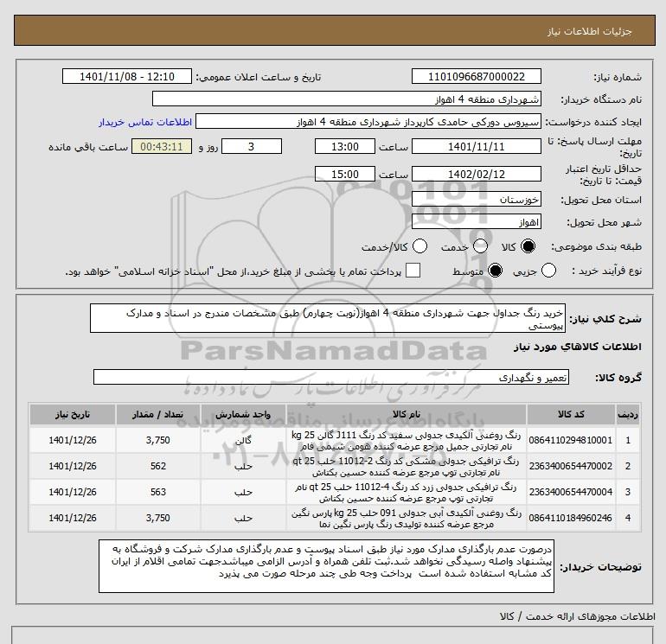The image size is (666, 644).
Task: Click request creator name field
Action: coord(368,121)
